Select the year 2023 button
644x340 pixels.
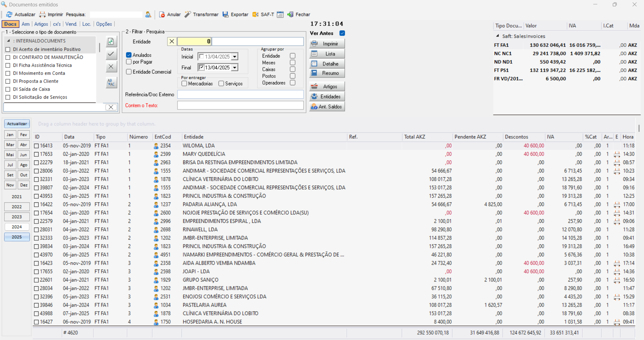pyautogui.click(x=16, y=216)
